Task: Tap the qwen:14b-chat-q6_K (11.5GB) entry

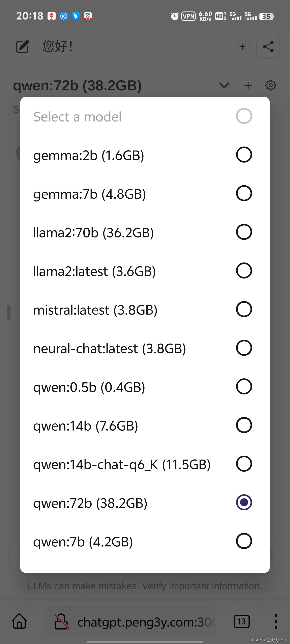Action: pyautogui.click(x=122, y=464)
